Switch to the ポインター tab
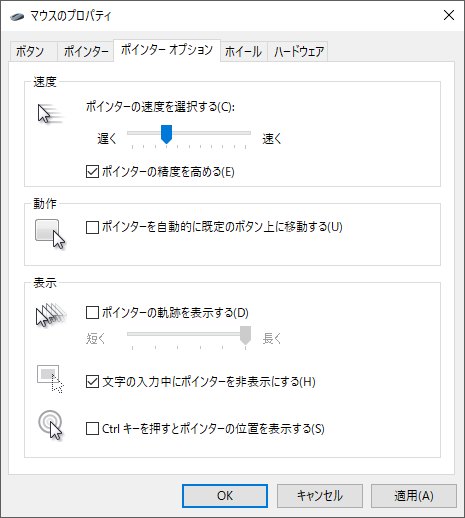Screen dimensions: 465x518 pyautogui.click(x=86, y=52)
